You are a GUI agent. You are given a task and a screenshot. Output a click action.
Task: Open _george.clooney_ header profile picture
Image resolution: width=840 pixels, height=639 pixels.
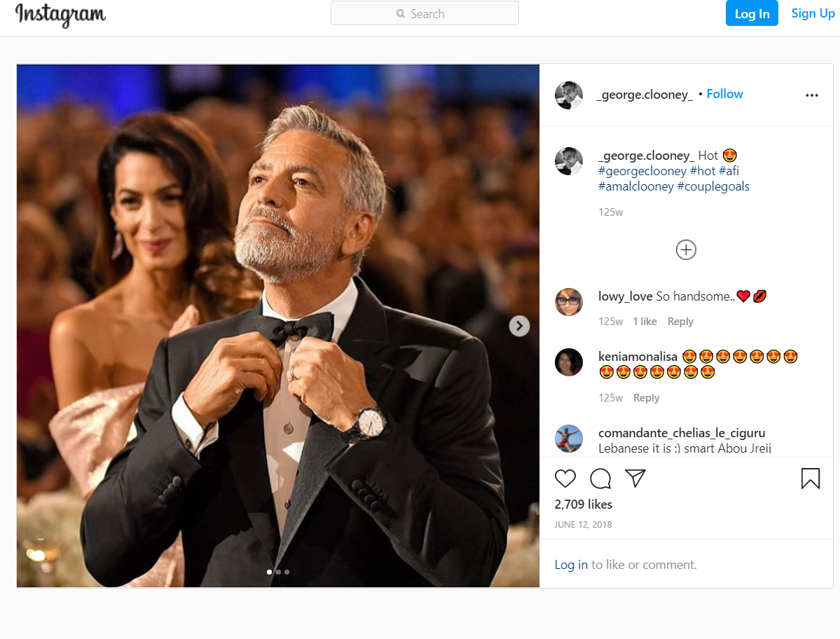(x=569, y=95)
